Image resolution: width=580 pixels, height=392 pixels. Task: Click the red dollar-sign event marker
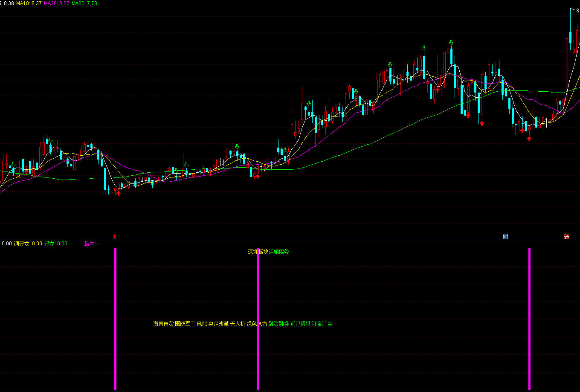click(114, 237)
